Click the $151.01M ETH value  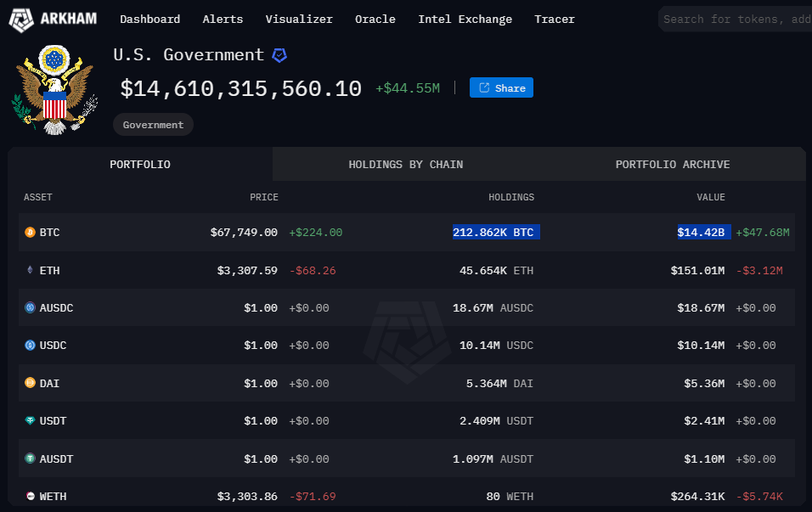697,270
